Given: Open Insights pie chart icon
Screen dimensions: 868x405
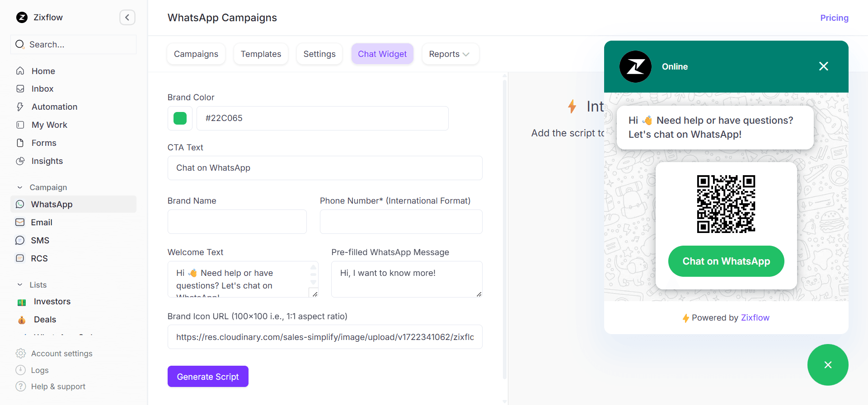Looking at the screenshot, I should tap(20, 161).
